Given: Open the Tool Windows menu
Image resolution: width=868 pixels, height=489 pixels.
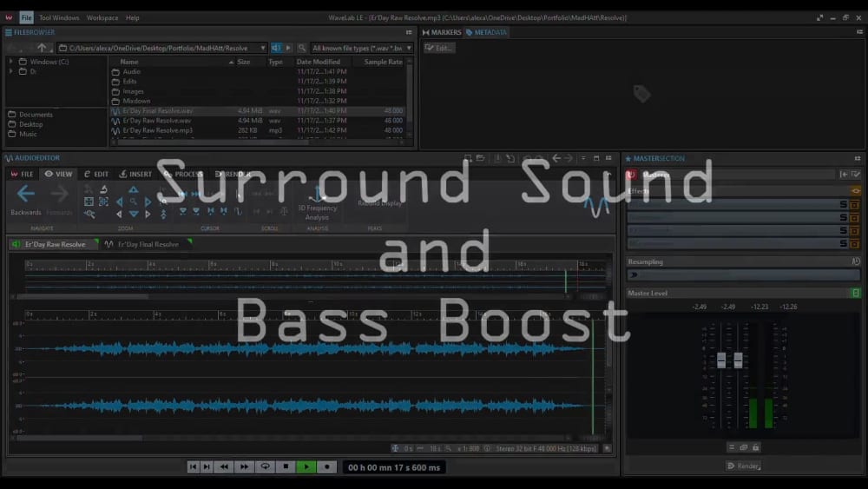Looking at the screenshot, I should point(59,17).
